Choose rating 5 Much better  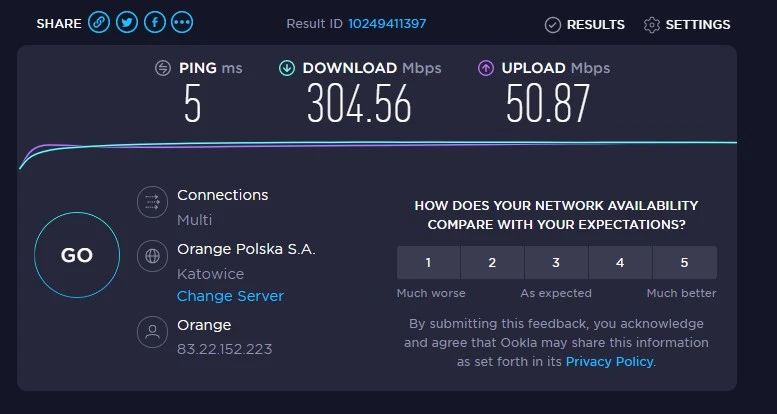[x=684, y=262]
